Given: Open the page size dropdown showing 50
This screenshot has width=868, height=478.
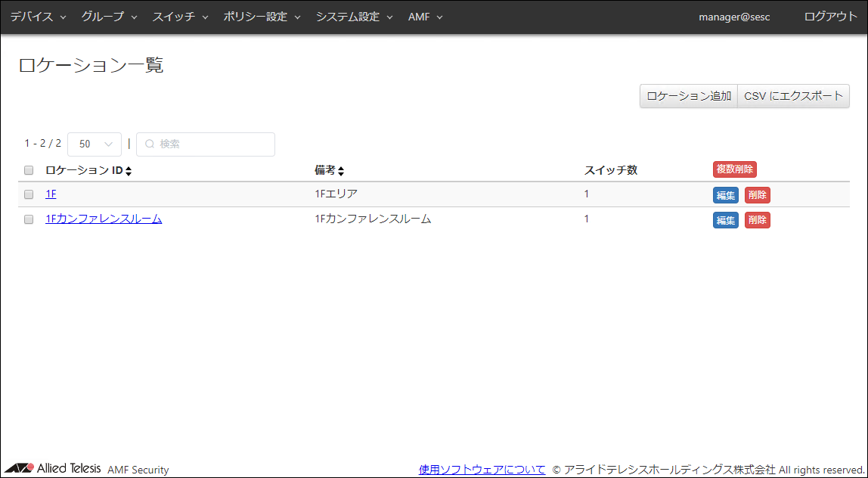Looking at the screenshot, I should pos(95,144).
